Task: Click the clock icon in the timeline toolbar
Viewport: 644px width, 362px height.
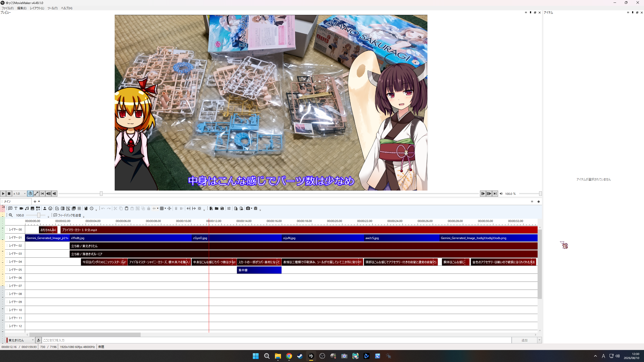Action: click(x=92, y=208)
